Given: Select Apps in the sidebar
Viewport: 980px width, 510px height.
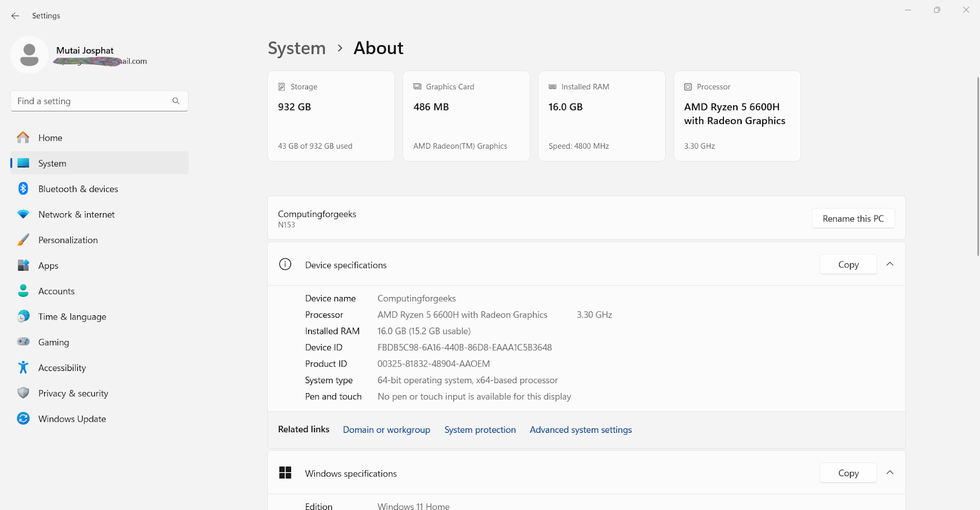Looking at the screenshot, I should tap(99, 266).
